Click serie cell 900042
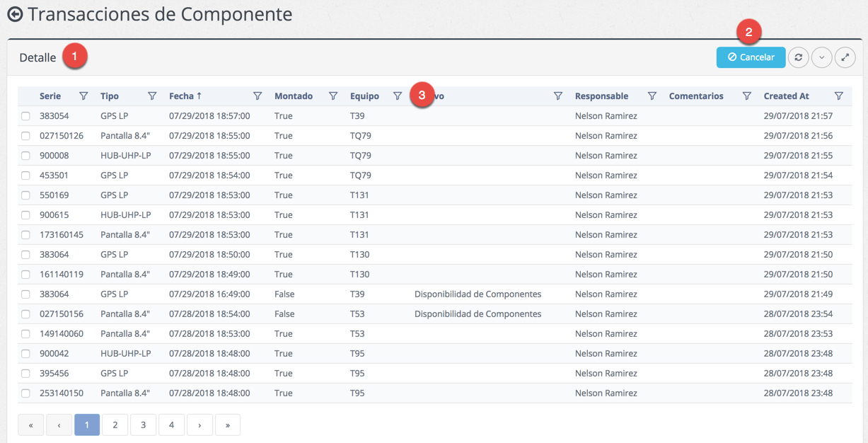Viewport: 868px width, 443px height. point(54,354)
